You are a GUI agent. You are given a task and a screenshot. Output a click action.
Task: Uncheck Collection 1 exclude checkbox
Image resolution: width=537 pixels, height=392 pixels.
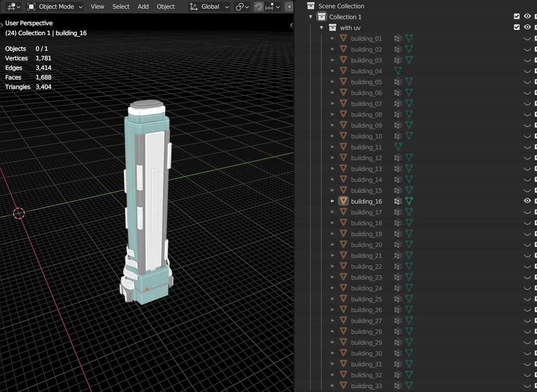click(517, 16)
